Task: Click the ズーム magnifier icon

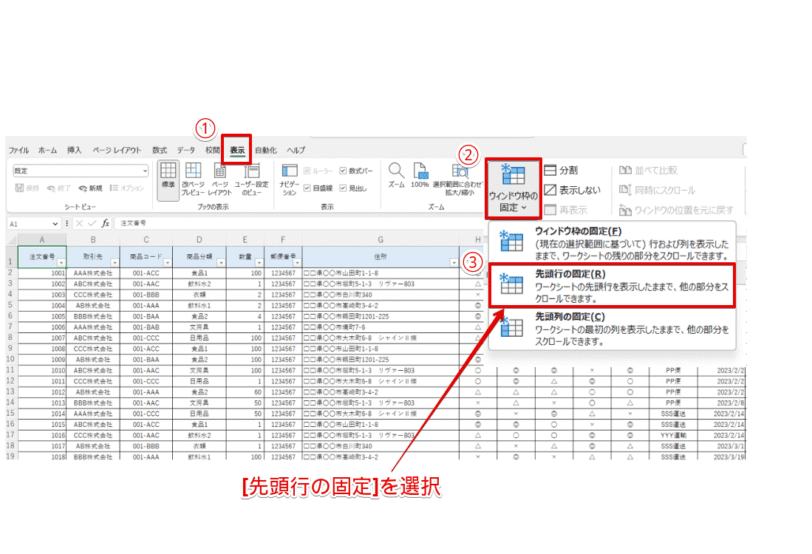Action: 396,175
